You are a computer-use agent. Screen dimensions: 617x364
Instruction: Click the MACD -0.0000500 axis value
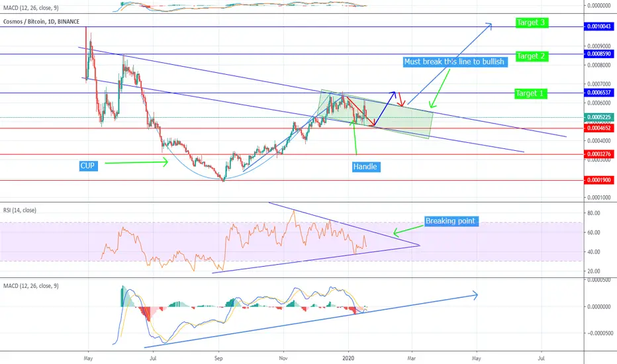tap(599, 334)
